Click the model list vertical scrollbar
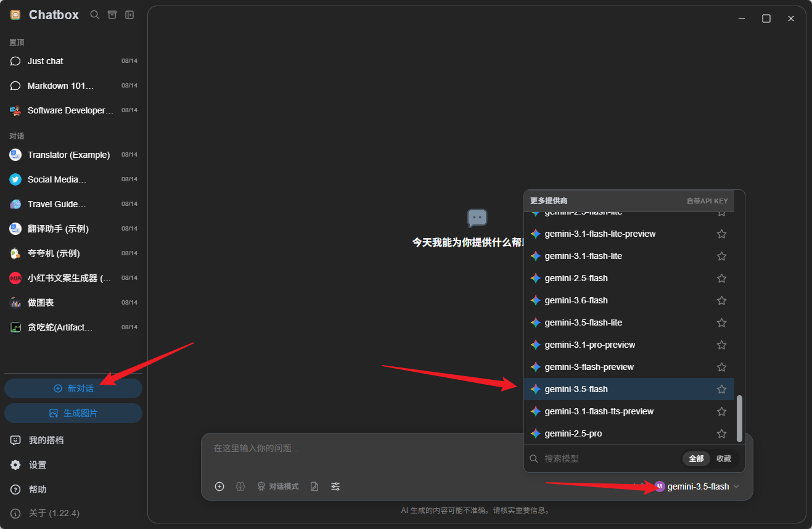 click(739, 419)
